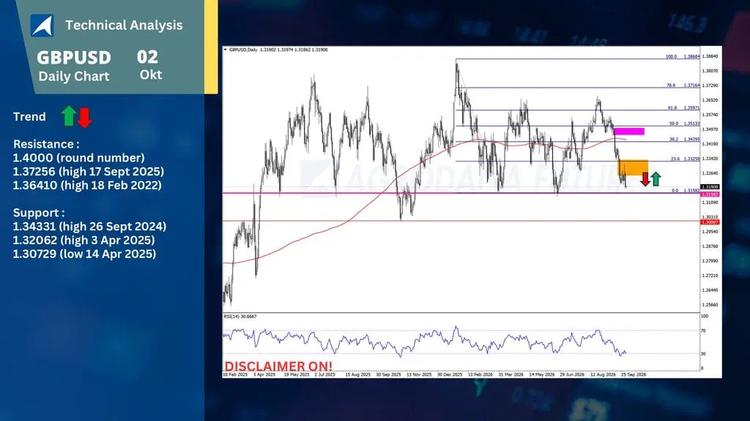Click the Fibonacci '38.2' level label

tap(674, 139)
